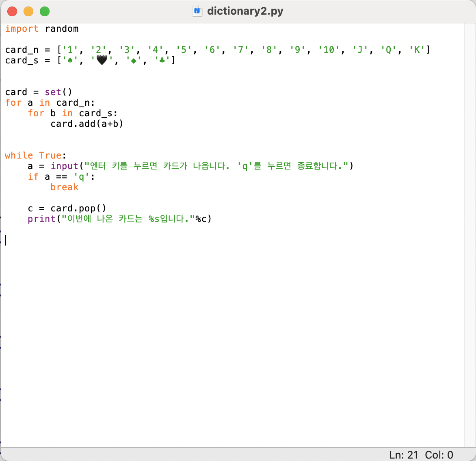Image resolution: width=476 pixels, height=461 pixels.
Task: Click the 'K' string in card_n
Action: [x=417, y=50]
